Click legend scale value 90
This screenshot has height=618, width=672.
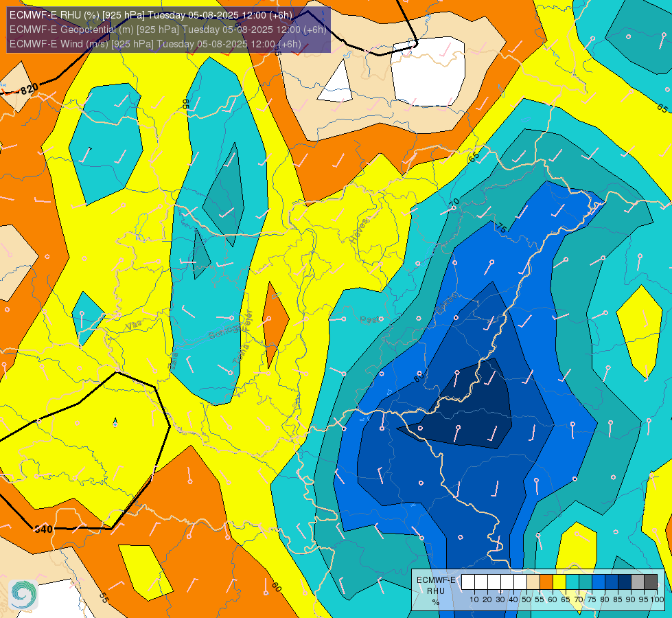(x=631, y=599)
